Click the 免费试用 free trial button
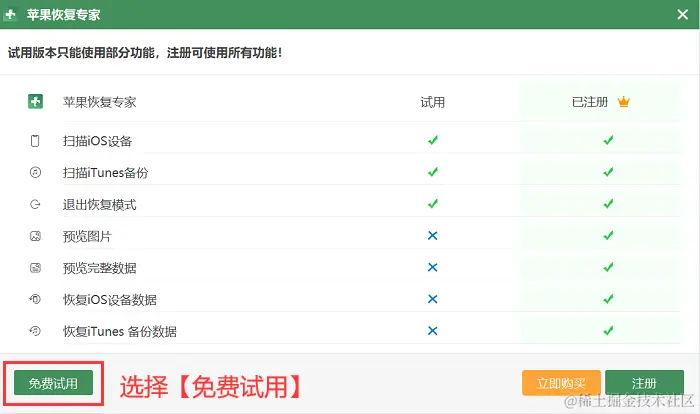 53,383
